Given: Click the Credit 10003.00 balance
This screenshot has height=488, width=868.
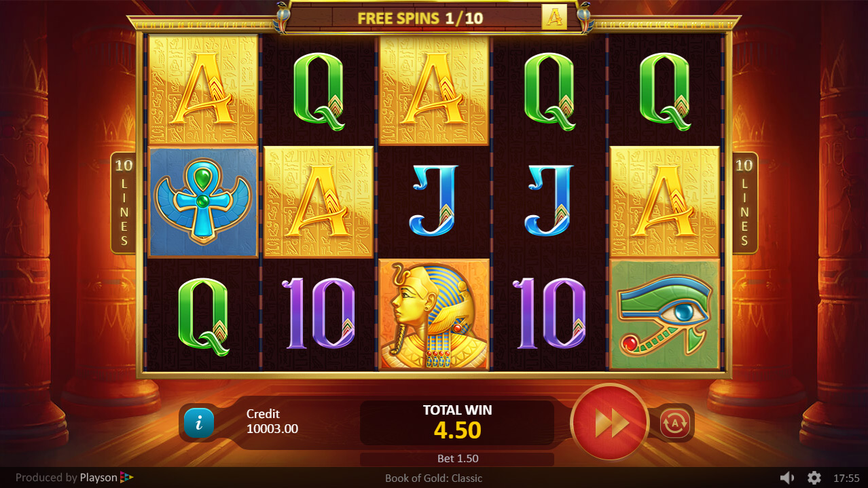Looking at the screenshot, I should (272, 421).
